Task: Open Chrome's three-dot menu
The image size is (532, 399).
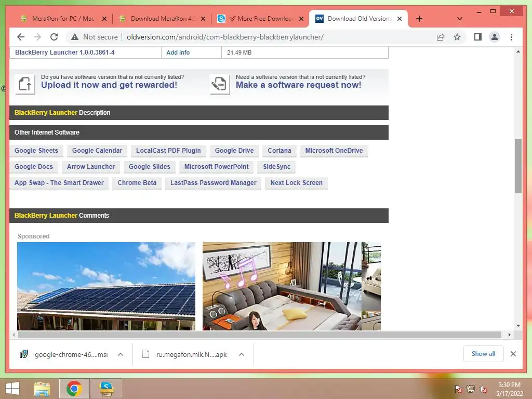Action: [x=511, y=37]
